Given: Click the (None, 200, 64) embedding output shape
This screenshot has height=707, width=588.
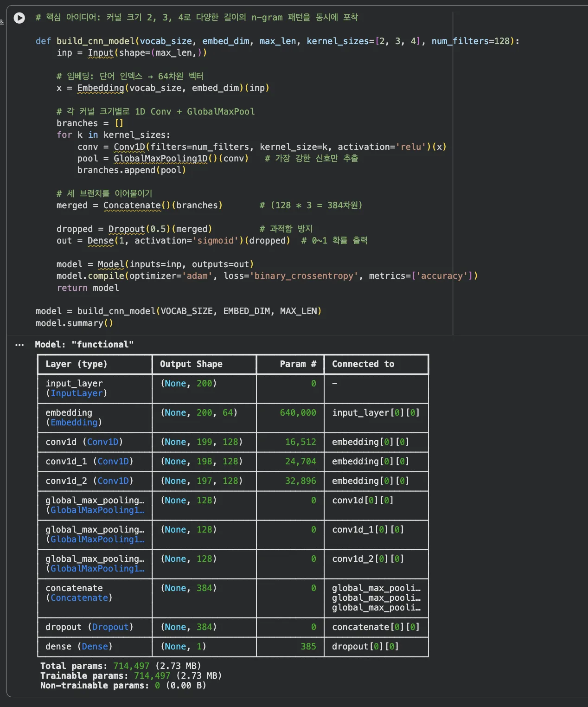Looking at the screenshot, I should point(199,413).
